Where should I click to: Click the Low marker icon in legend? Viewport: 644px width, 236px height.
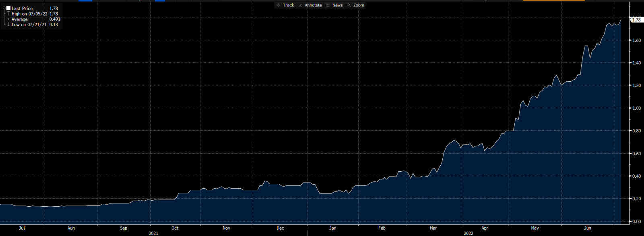click(x=8, y=25)
